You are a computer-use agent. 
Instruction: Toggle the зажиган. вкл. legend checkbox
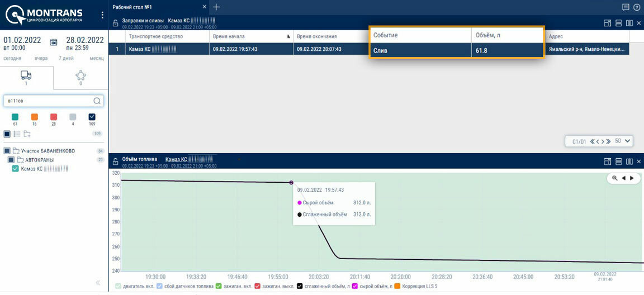[219, 286]
